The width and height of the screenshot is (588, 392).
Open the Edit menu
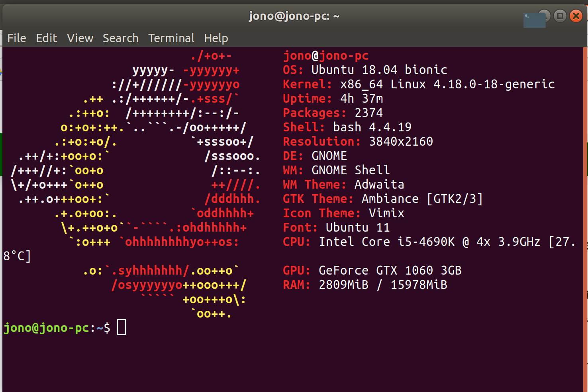[47, 38]
